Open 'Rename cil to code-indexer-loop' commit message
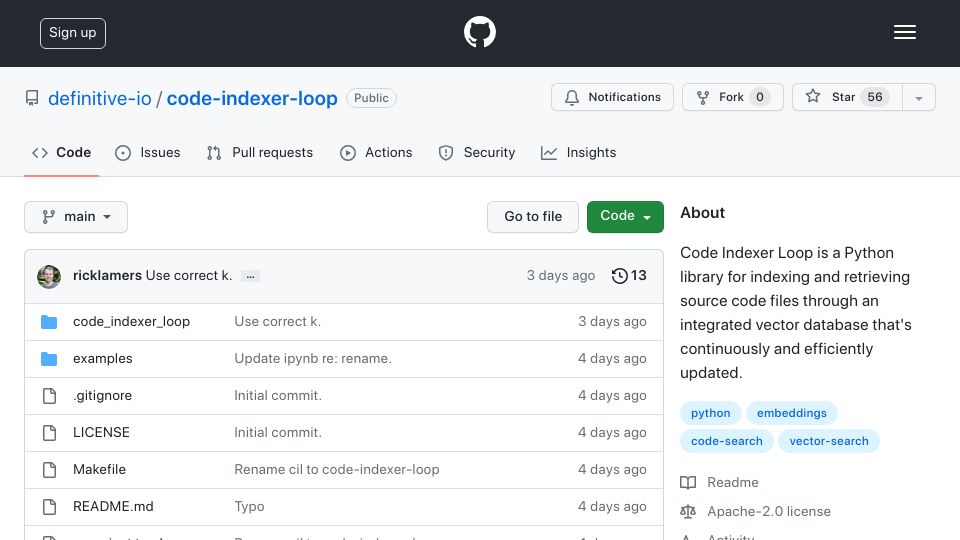This screenshot has width=960, height=540. pyautogui.click(x=337, y=470)
